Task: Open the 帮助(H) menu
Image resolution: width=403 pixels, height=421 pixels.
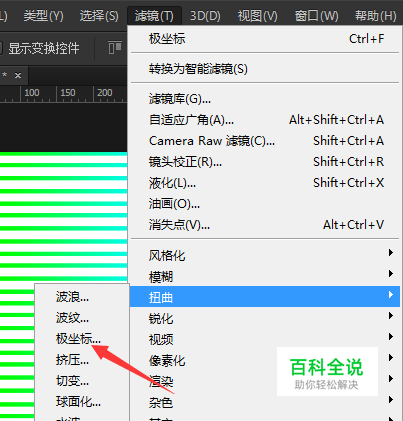Action: (x=375, y=16)
